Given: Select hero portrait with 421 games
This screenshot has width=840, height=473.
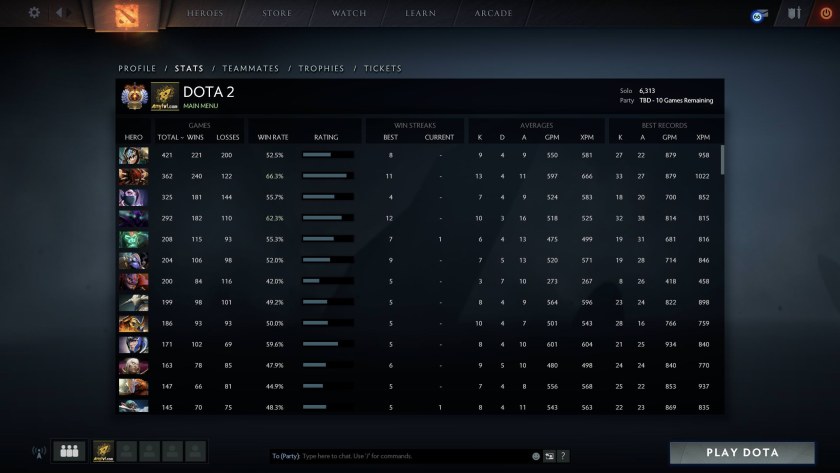Looking at the screenshot, I should point(133,155).
